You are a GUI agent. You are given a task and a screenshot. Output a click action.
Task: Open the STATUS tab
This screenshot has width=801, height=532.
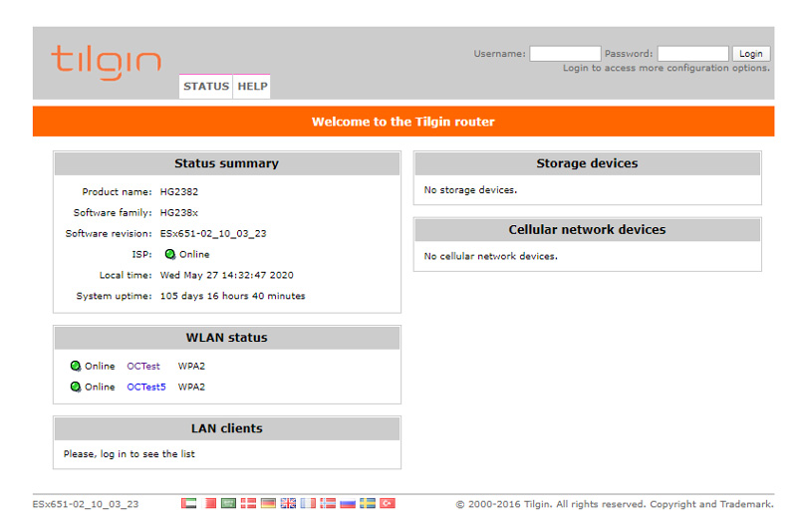(206, 87)
